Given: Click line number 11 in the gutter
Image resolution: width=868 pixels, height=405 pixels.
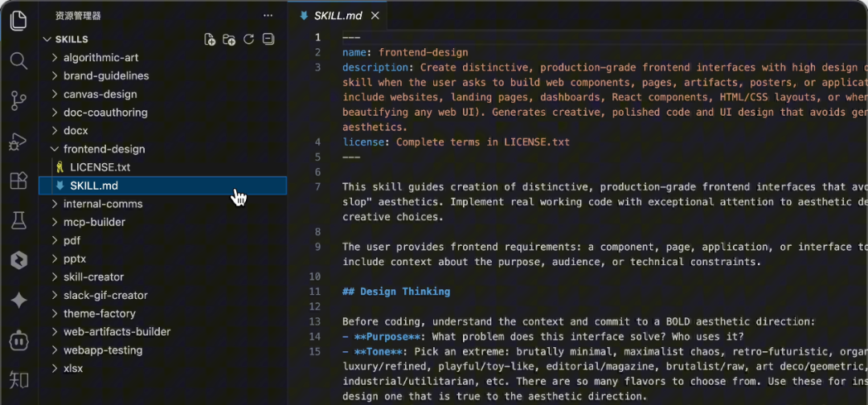Looking at the screenshot, I should pyautogui.click(x=315, y=292).
